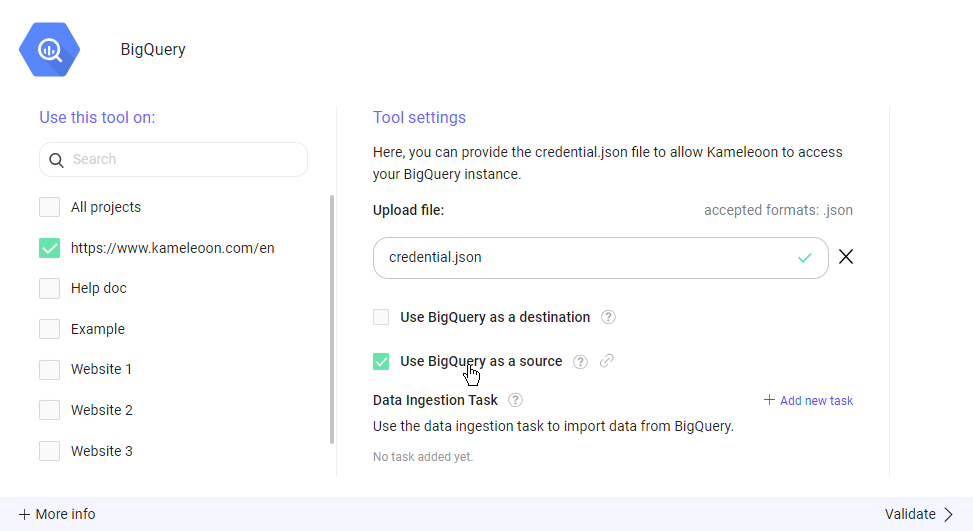Click the link icon next to BigQuery source
Image resolution: width=973 pixels, height=531 pixels.
pyautogui.click(x=606, y=361)
